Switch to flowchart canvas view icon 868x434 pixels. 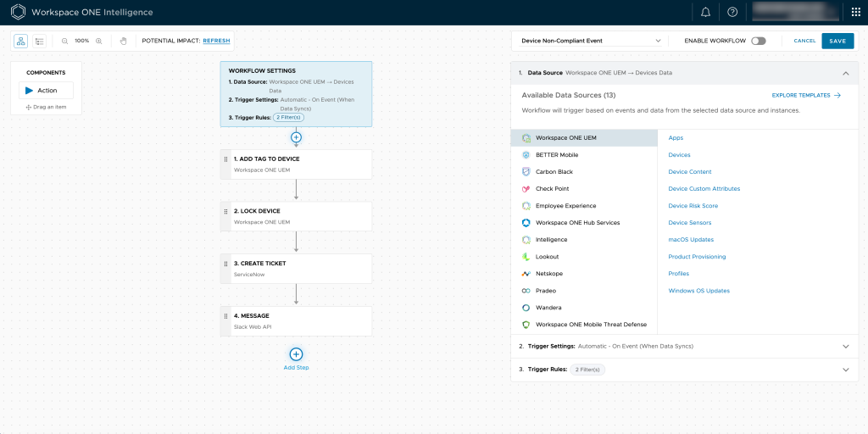click(21, 41)
